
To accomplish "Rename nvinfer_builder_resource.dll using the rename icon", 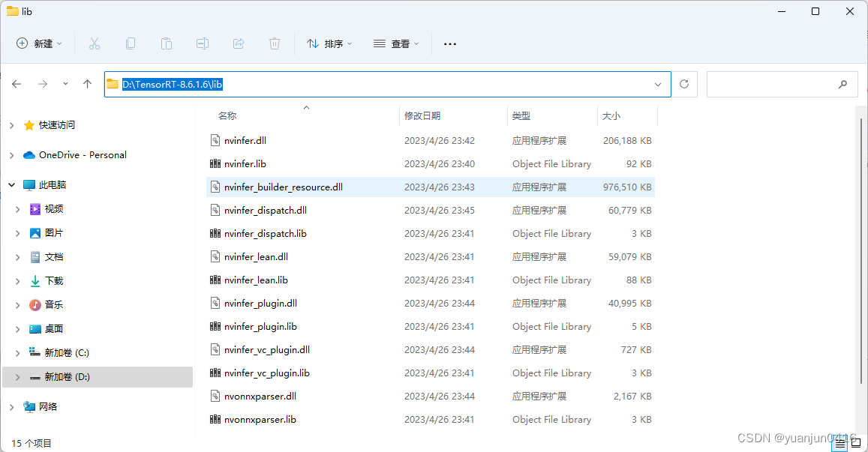I will pyautogui.click(x=203, y=43).
